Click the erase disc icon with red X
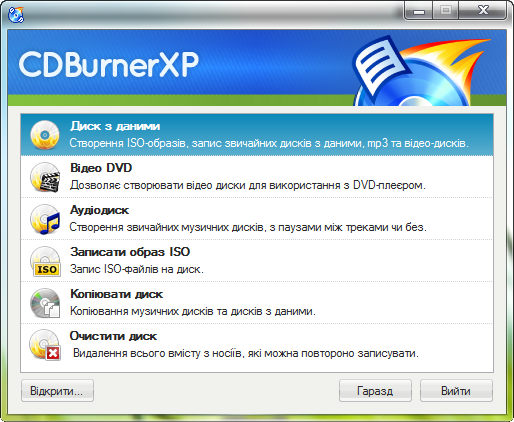Screen dimensions: 514x422 (45, 345)
